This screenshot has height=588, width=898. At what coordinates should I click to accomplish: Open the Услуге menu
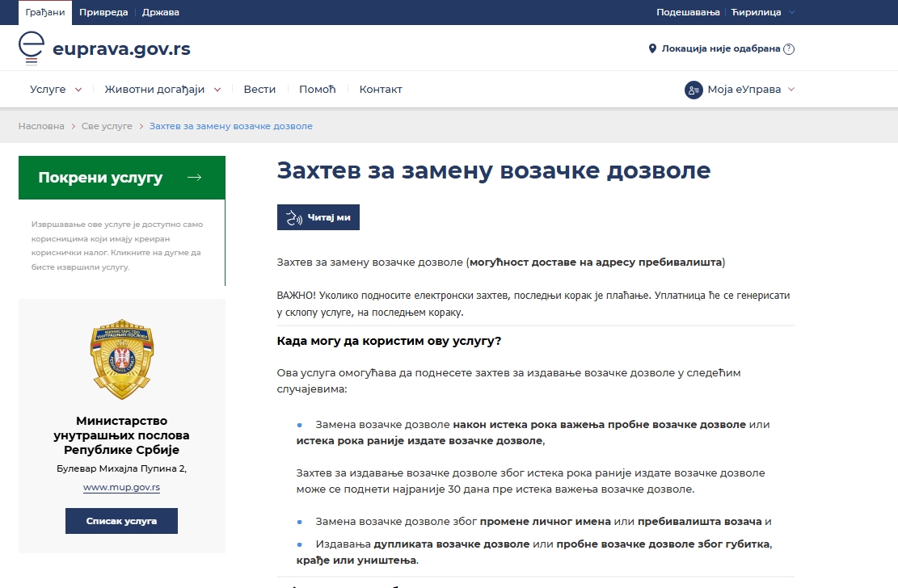(x=48, y=90)
